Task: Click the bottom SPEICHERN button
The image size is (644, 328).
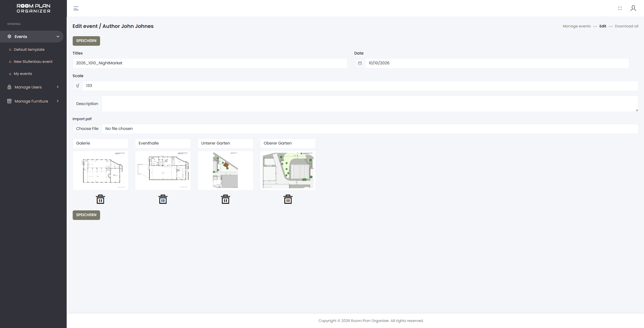Action: coord(86,215)
